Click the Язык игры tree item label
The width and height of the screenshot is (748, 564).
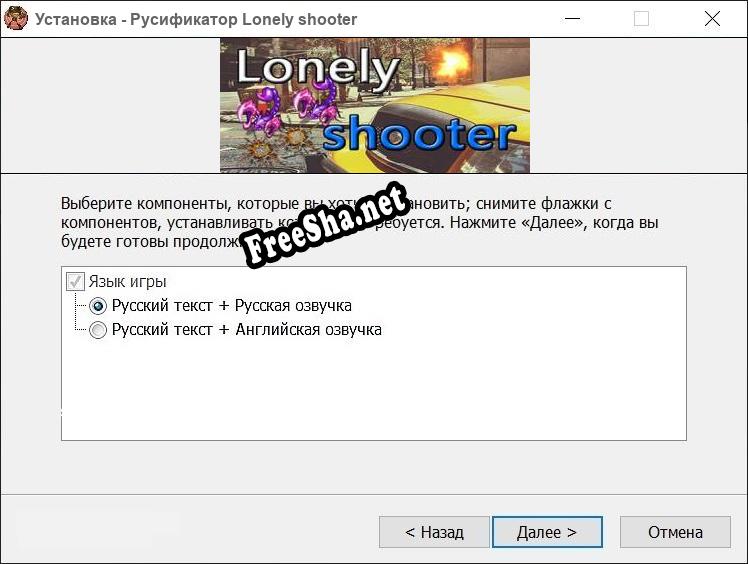pos(127,282)
